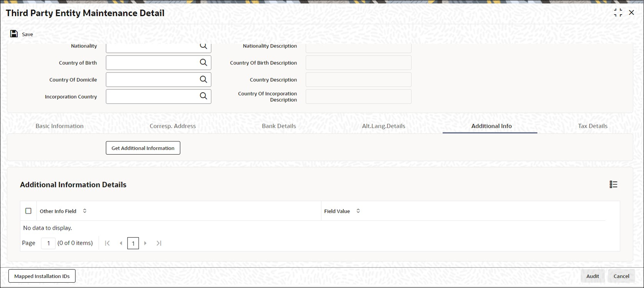Open the Incorporation Country search icon
Viewport: 644px width, 288px height.
(203, 96)
